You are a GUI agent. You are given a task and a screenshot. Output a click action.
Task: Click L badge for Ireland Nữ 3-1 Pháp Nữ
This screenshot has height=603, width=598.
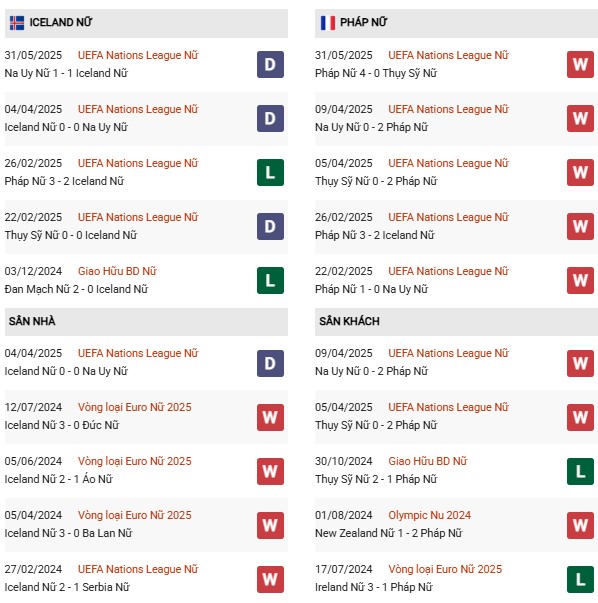(x=580, y=580)
